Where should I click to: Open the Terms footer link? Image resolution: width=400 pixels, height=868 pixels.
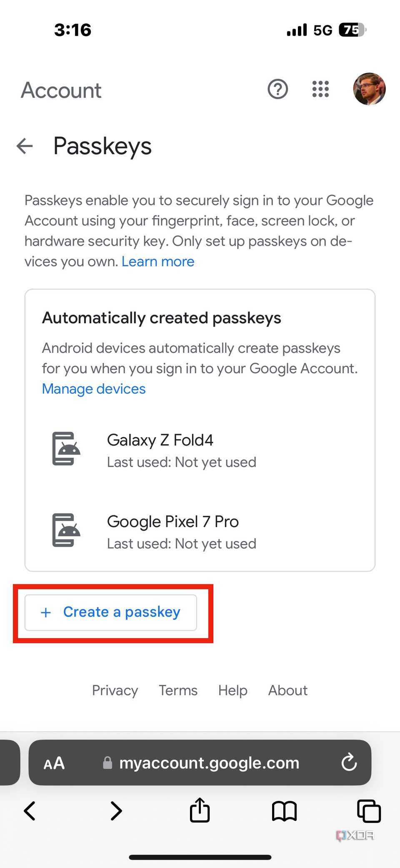[178, 690]
